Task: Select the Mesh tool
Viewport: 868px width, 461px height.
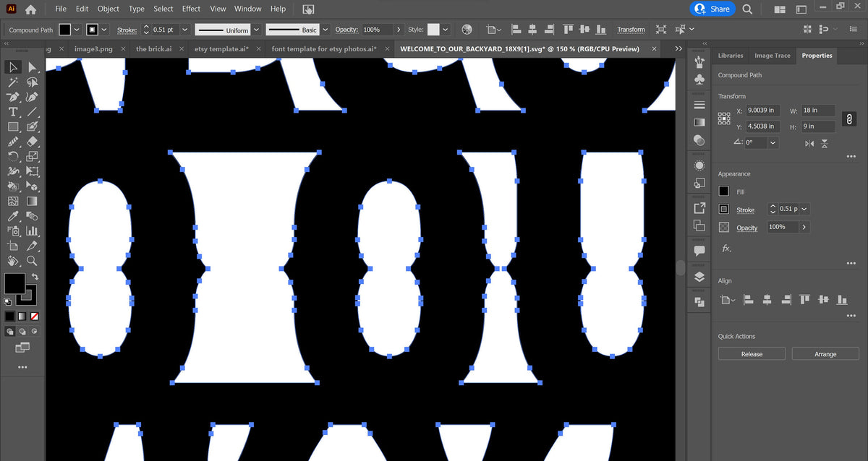Action: pyautogui.click(x=13, y=202)
